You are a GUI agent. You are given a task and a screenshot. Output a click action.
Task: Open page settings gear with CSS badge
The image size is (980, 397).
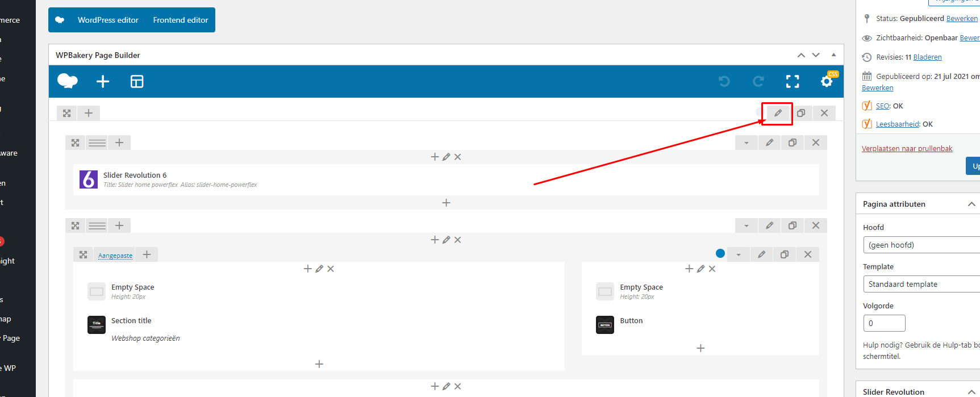coord(828,81)
